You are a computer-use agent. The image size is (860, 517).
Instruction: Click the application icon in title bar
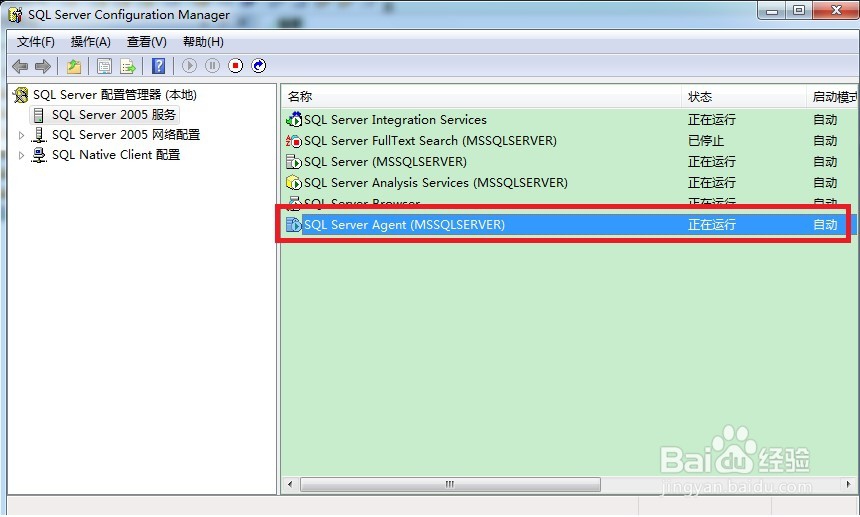pos(15,15)
